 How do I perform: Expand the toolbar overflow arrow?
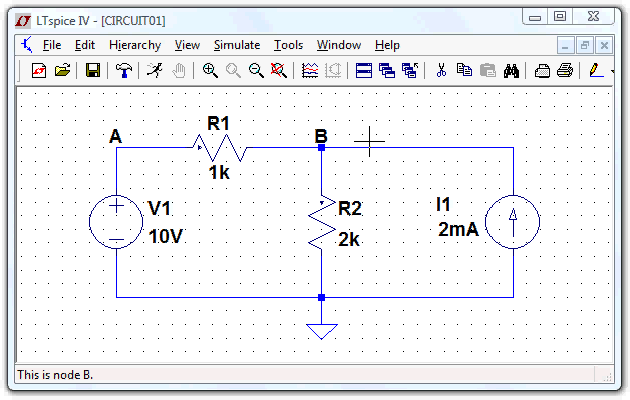point(613,70)
